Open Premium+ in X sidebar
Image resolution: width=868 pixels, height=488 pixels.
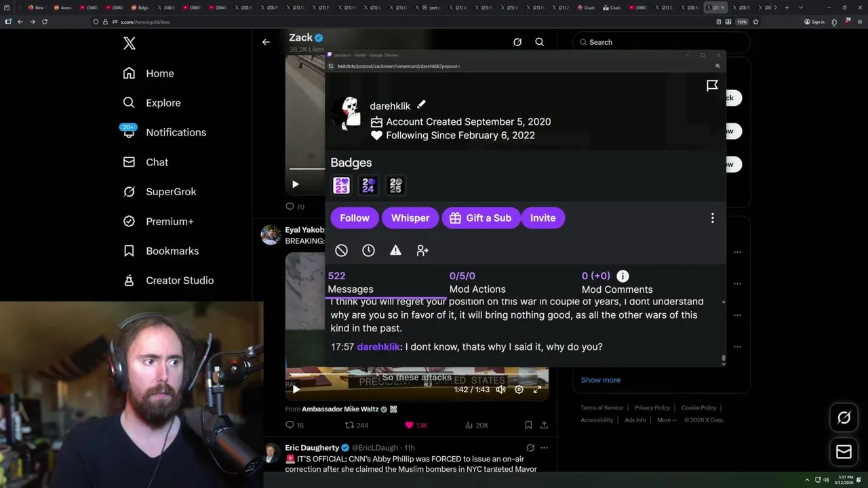click(x=158, y=221)
